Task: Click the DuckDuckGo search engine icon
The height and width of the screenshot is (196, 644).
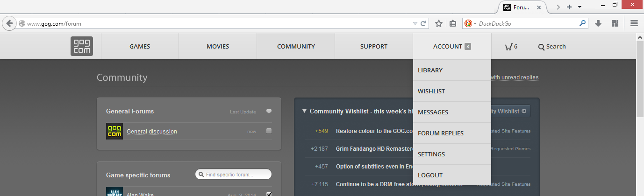Action: (x=468, y=23)
